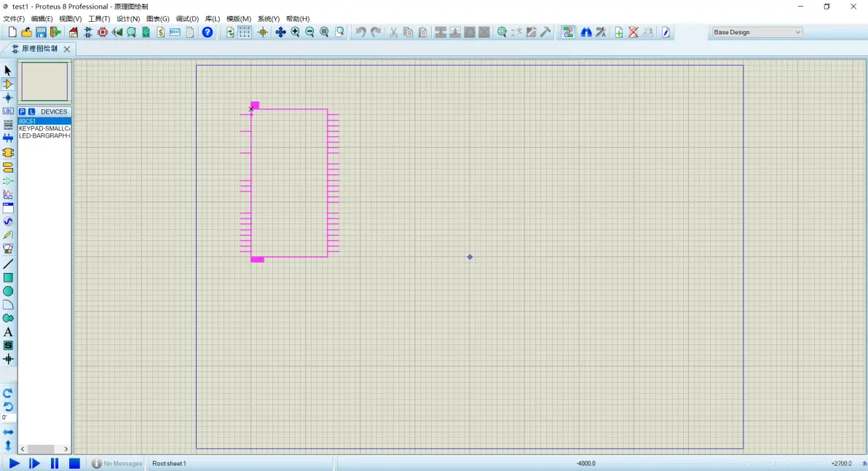Click the Zoom in magnifier icon
Image resolution: width=868 pixels, height=471 pixels.
[295, 32]
